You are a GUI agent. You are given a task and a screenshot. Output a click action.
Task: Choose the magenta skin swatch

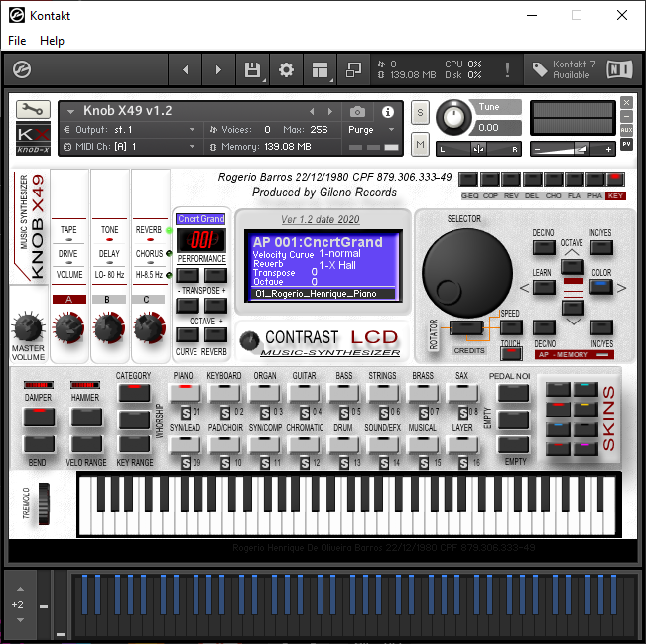pyautogui.click(x=585, y=449)
